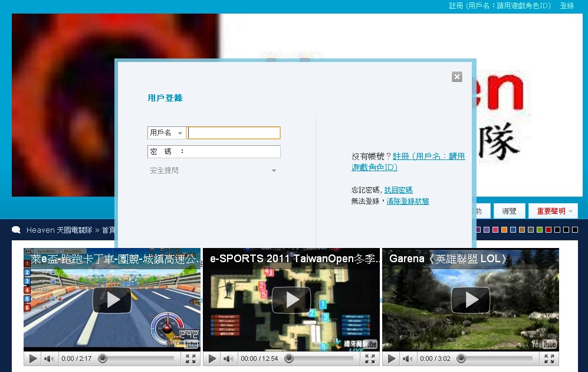588x372 pixels.
Task: Mute the Garena LOL video player
Action: click(408, 359)
